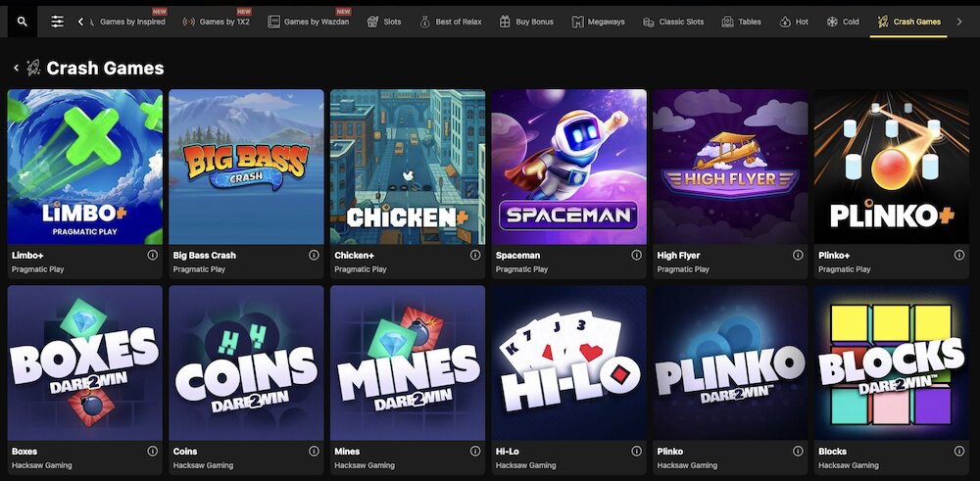Click the Megaways M icon
The width and height of the screenshot is (980, 481).
(x=577, y=22)
